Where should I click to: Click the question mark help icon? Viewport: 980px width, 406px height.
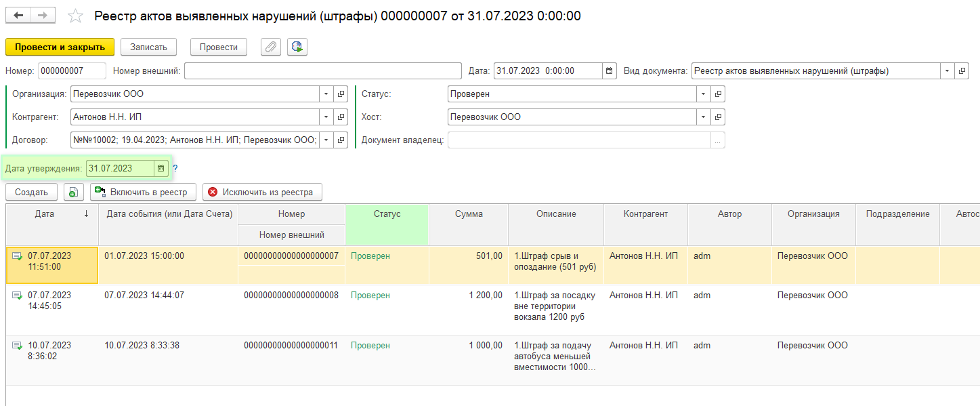[x=175, y=169]
